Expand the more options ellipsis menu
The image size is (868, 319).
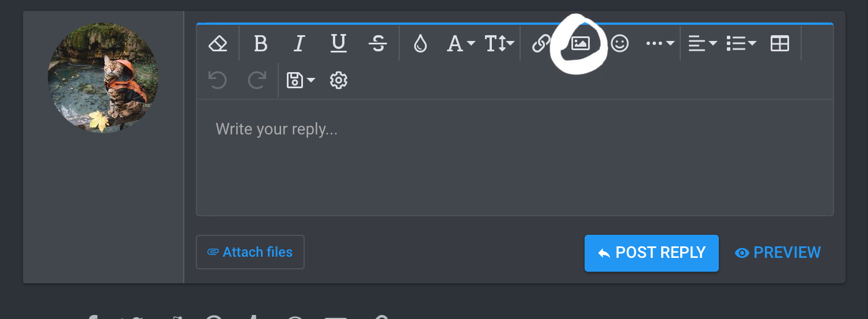click(659, 44)
